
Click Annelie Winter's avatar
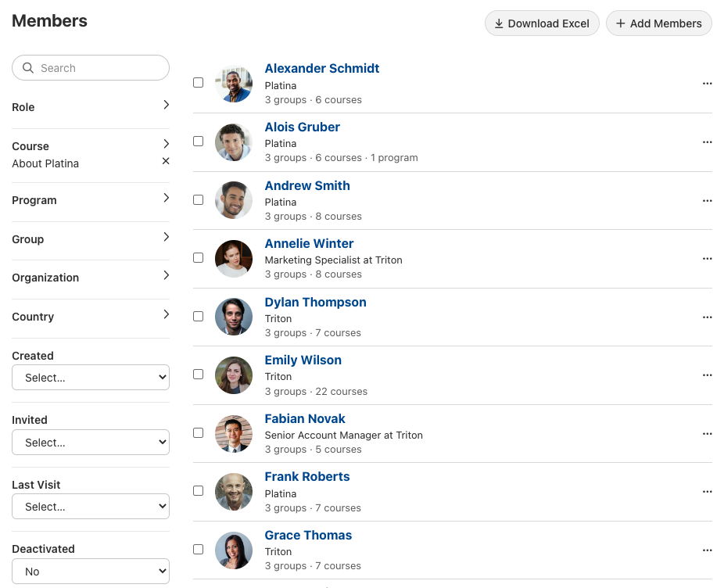[x=234, y=259]
